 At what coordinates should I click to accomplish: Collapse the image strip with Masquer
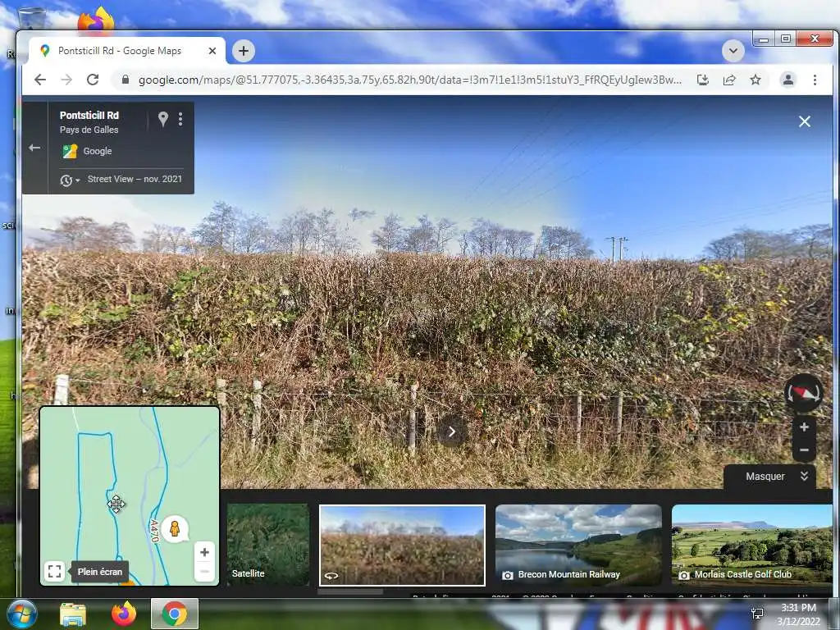[770, 477]
